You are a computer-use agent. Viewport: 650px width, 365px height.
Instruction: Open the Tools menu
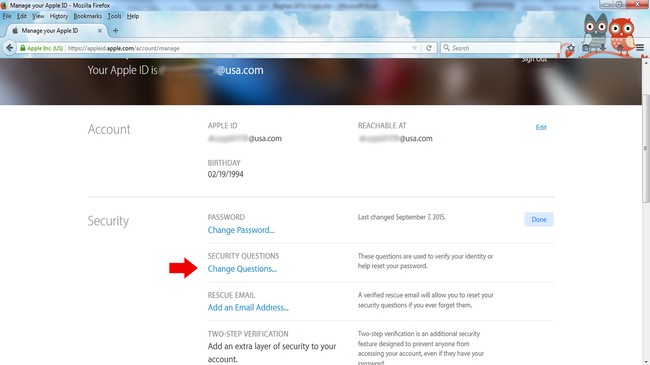114,16
